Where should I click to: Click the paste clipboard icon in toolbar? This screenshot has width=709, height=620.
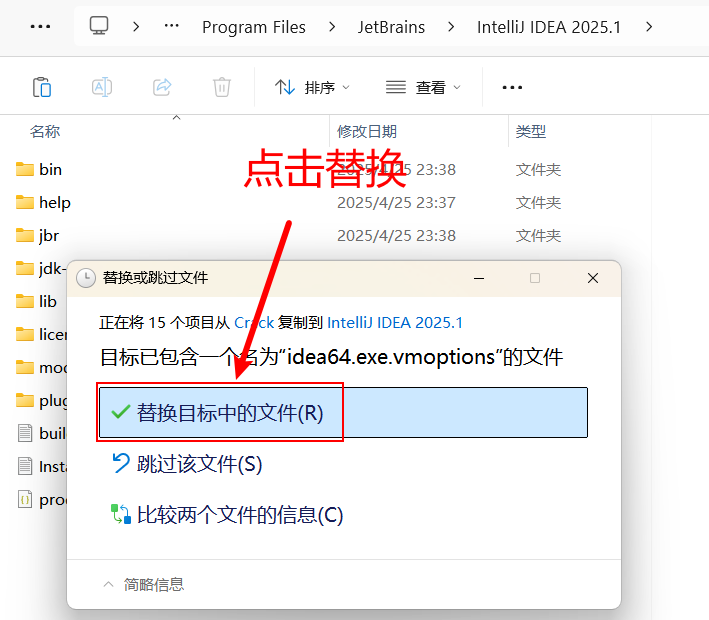tap(42, 87)
